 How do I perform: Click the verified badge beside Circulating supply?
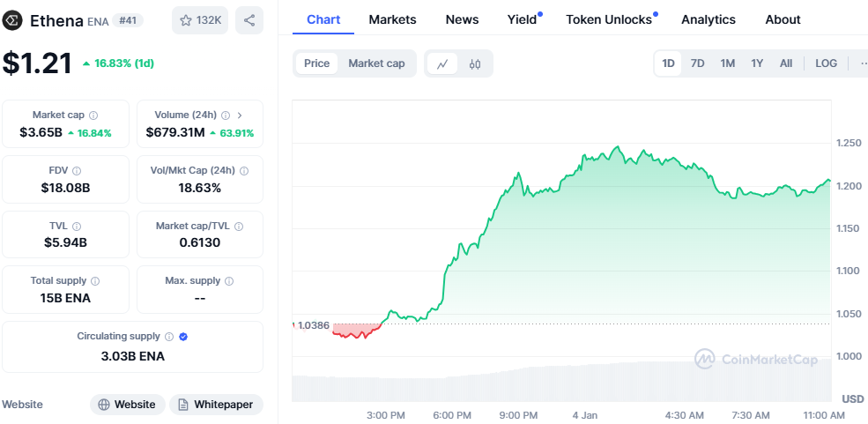point(183,337)
